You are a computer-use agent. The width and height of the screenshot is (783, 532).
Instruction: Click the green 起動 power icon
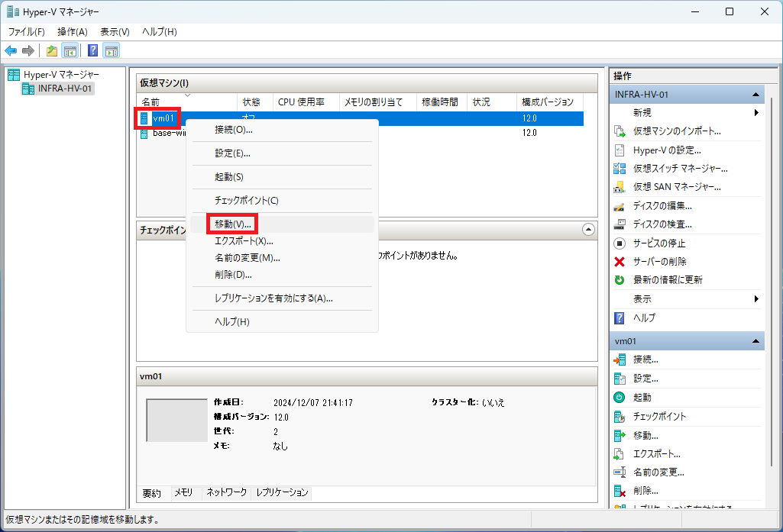click(620, 397)
